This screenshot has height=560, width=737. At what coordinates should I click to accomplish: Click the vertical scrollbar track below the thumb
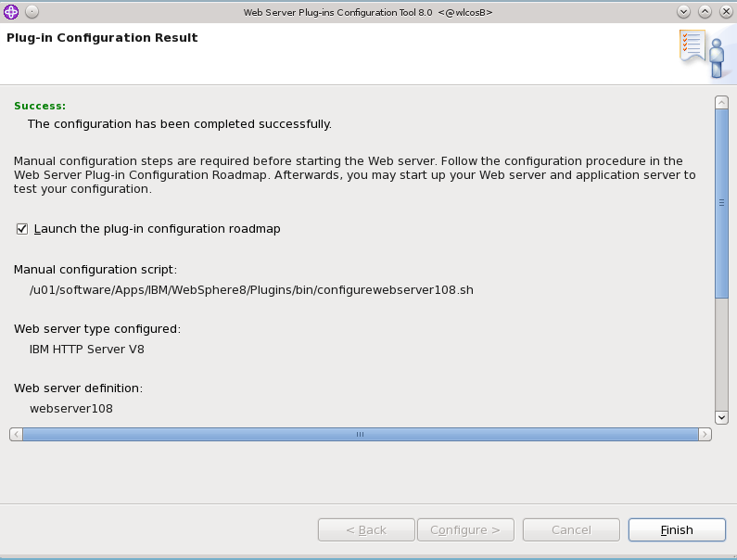tap(721, 353)
